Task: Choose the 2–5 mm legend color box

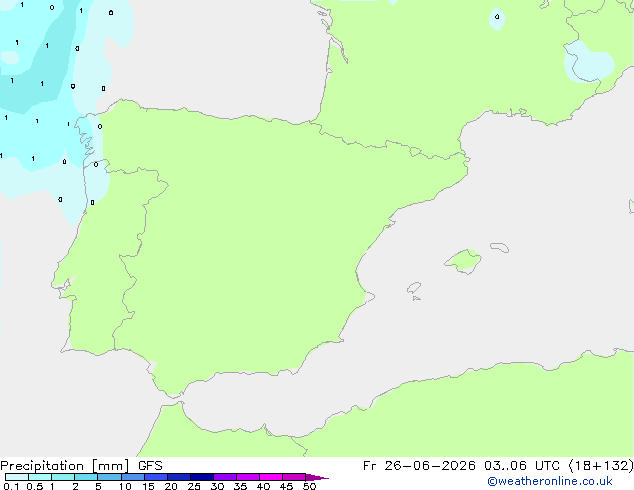Action: 86,477
